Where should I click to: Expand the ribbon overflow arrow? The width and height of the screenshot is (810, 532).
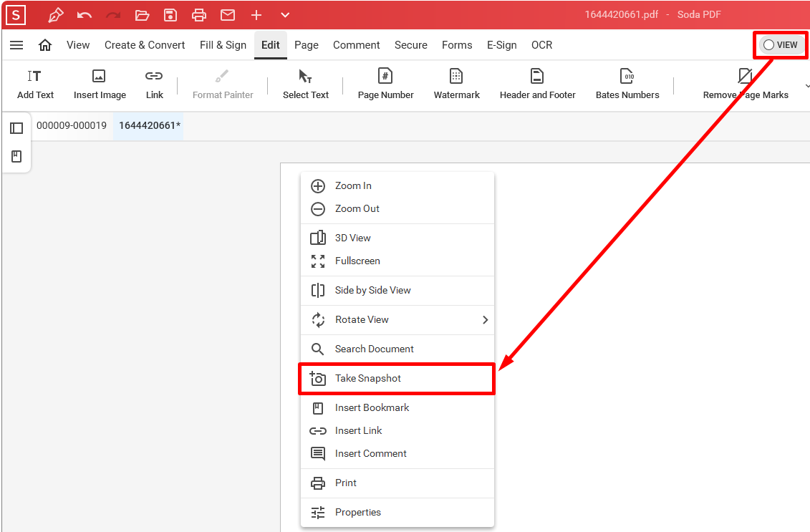pyautogui.click(x=806, y=86)
